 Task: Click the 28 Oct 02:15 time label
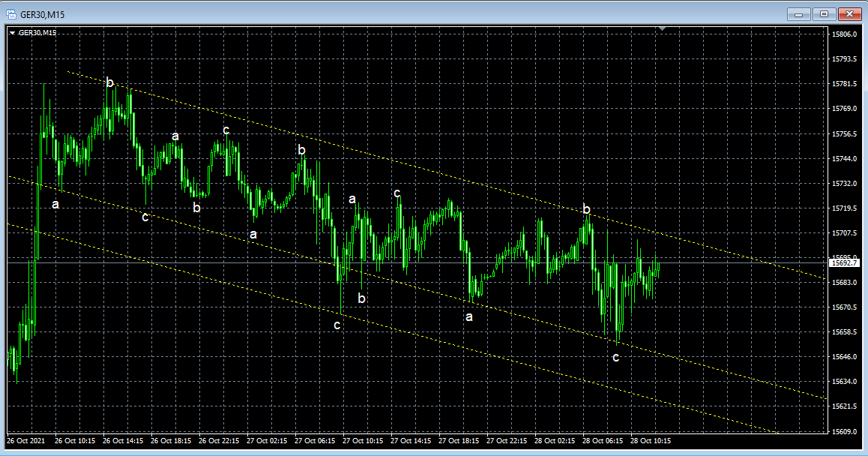(x=555, y=441)
